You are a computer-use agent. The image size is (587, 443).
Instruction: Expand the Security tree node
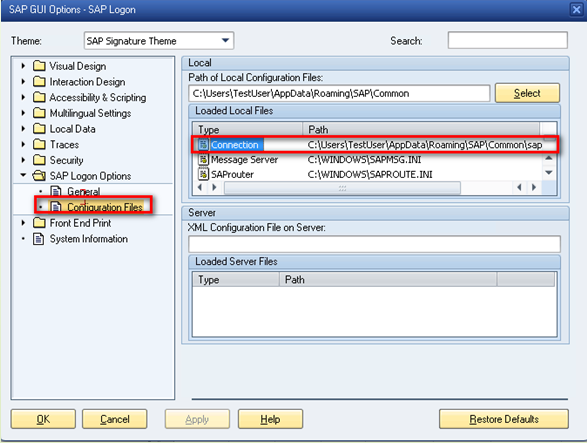tap(23, 160)
